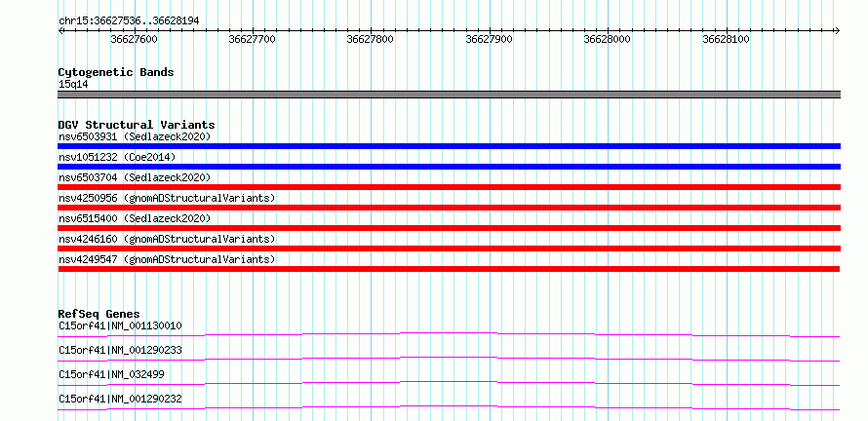Viewport: 868px width, 421px height.
Task: Open transcript C15orf41|NM_001290232
Action: click(x=120, y=399)
